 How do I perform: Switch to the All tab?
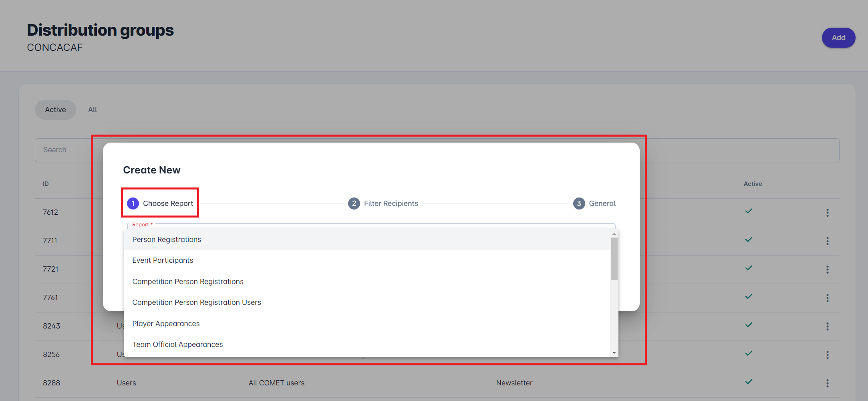coord(93,110)
